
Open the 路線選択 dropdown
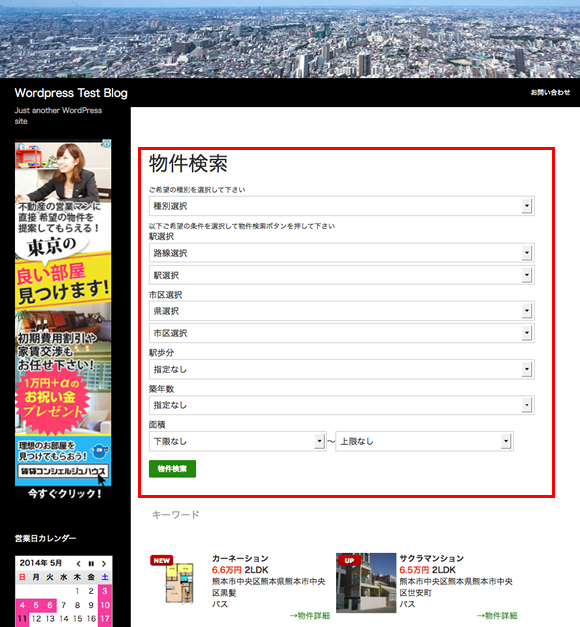(x=342, y=253)
